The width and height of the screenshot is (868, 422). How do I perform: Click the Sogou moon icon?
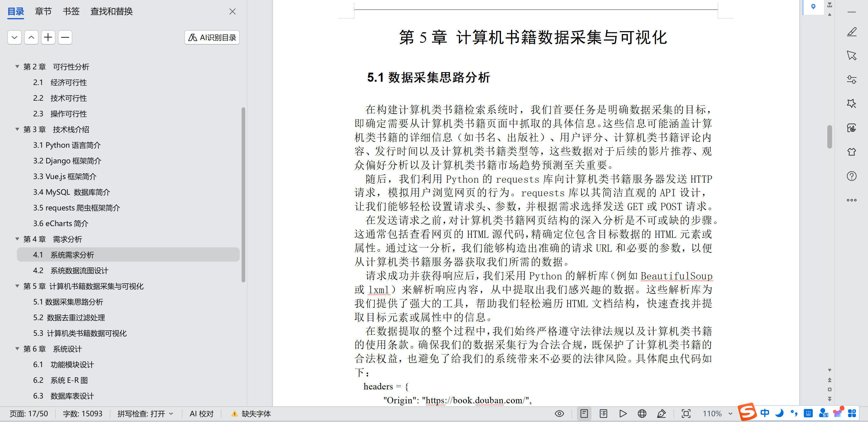coord(779,413)
